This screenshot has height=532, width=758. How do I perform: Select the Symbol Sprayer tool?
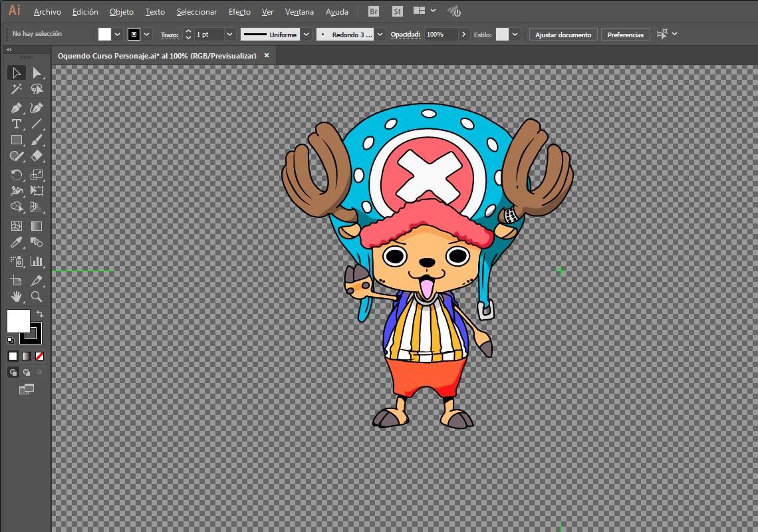click(x=17, y=261)
